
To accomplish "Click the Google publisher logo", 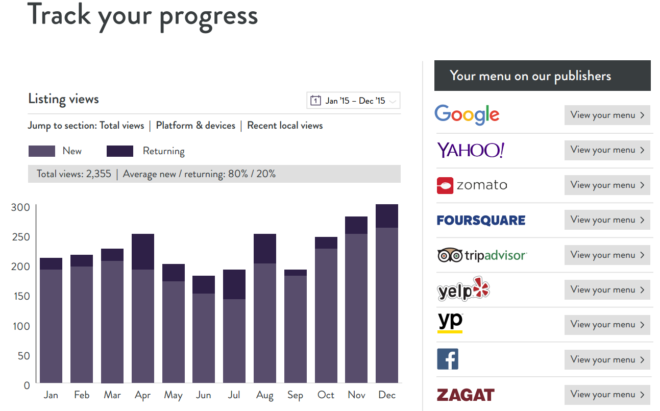I will 467,115.
